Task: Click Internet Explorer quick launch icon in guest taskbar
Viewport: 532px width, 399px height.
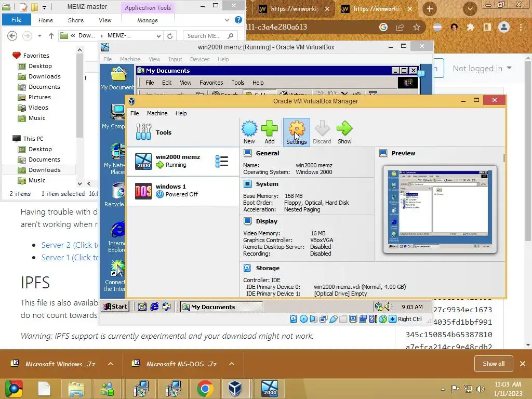Action: click(x=154, y=307)
